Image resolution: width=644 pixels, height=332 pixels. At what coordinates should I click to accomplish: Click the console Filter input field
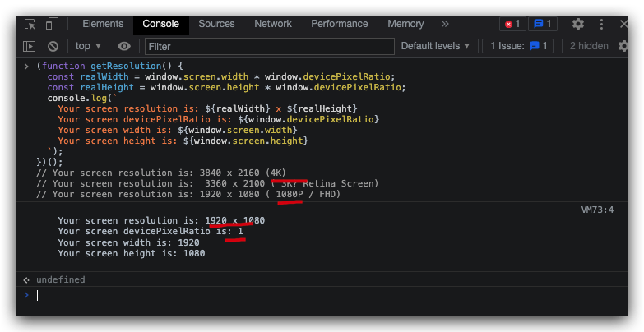coord(267,47)
